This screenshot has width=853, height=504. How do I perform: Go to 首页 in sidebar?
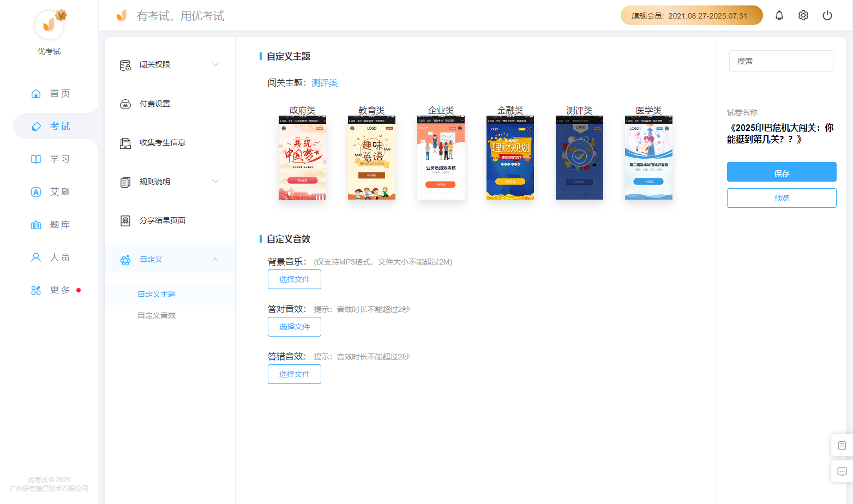point(60,93)
